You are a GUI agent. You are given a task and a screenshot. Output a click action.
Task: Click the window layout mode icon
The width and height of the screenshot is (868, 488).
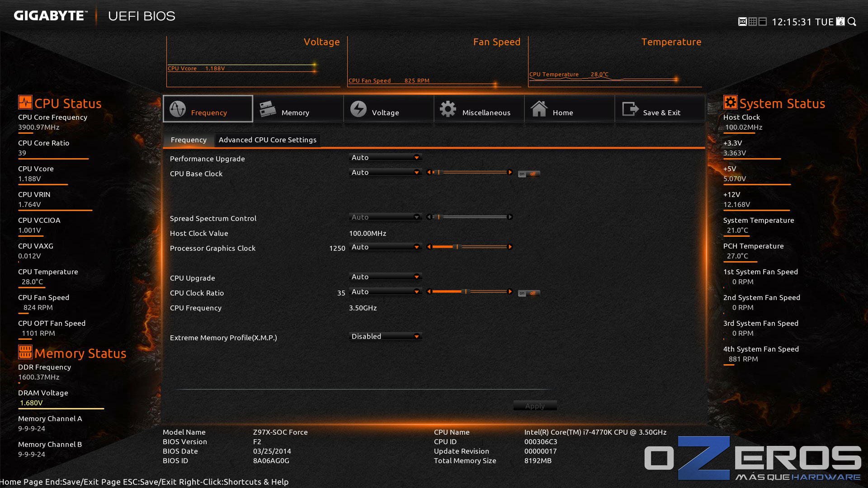pos(763,22)
